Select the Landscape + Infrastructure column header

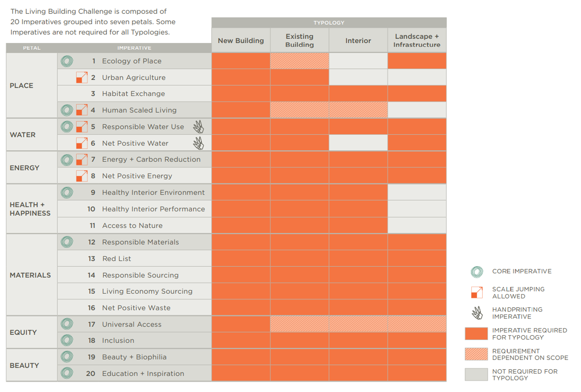417,40
